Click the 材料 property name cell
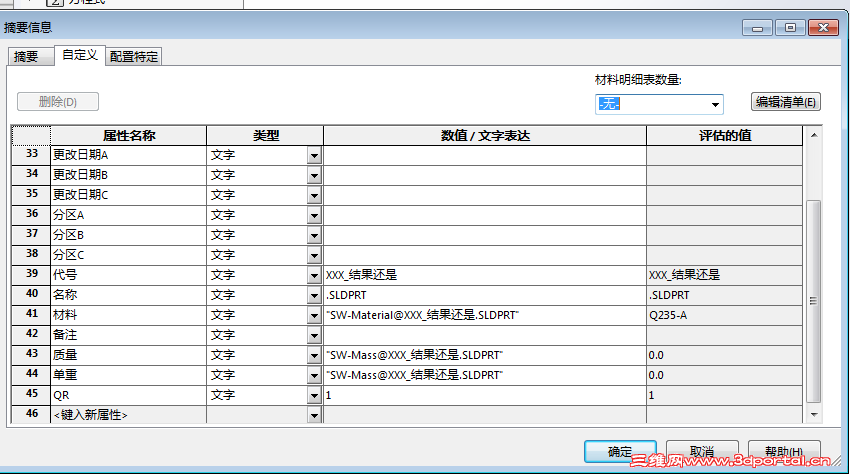 click(x=128, y=315)
